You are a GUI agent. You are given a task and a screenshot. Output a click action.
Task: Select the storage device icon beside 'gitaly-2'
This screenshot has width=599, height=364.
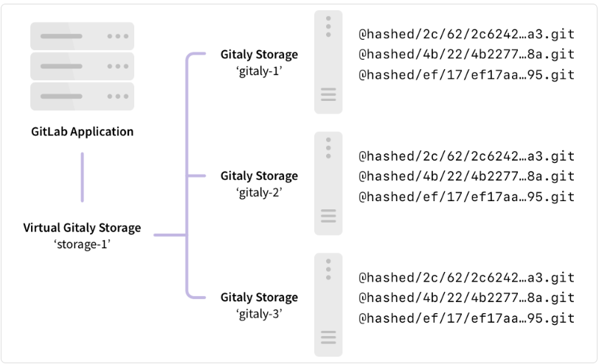[328, 183]
